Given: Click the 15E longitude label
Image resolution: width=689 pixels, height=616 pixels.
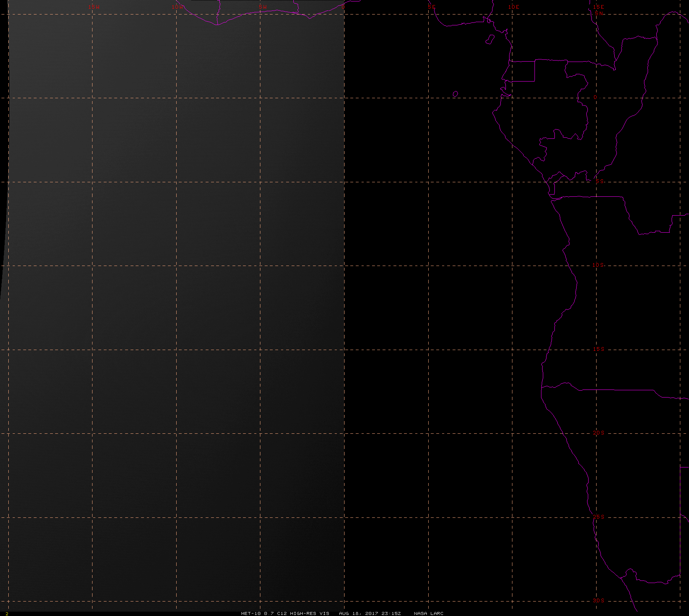Looking at the screenshot, I should coord(599,7).
